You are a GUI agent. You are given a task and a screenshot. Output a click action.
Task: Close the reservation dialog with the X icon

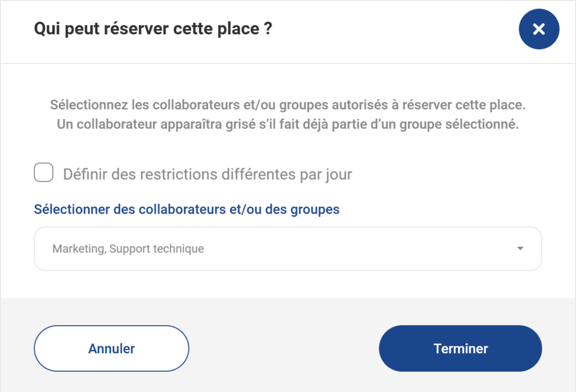538,29
